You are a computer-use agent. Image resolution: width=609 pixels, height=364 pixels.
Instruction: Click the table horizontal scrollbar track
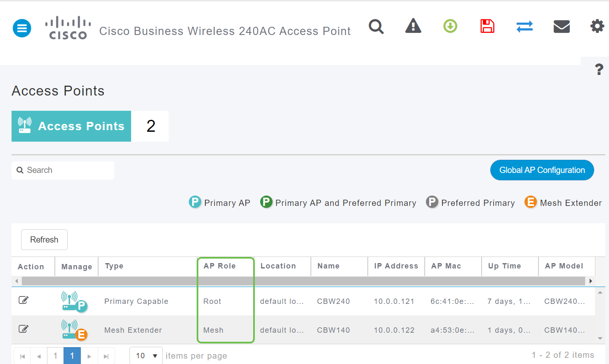pos(303,281)
